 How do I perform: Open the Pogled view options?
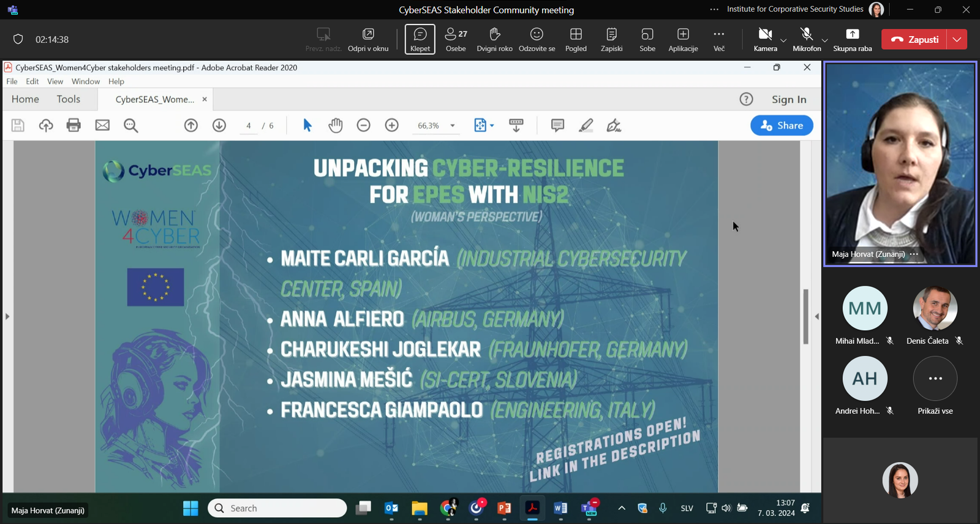point(576,39)
